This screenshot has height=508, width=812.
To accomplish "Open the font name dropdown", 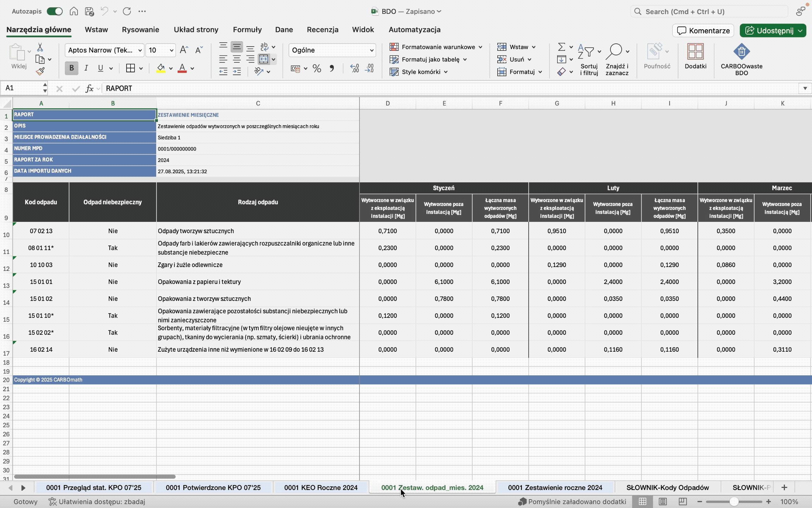I will 140,50.
